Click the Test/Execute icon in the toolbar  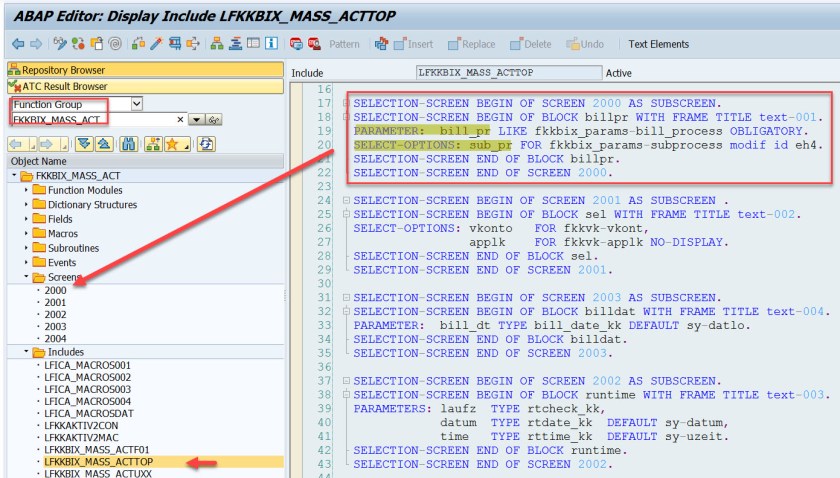coord(175,44)
